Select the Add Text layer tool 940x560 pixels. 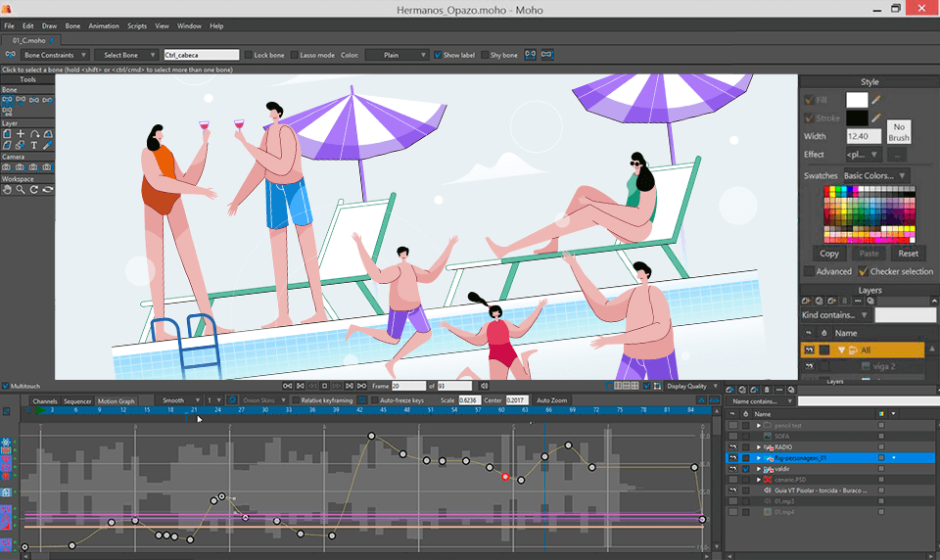pos(34,145)
